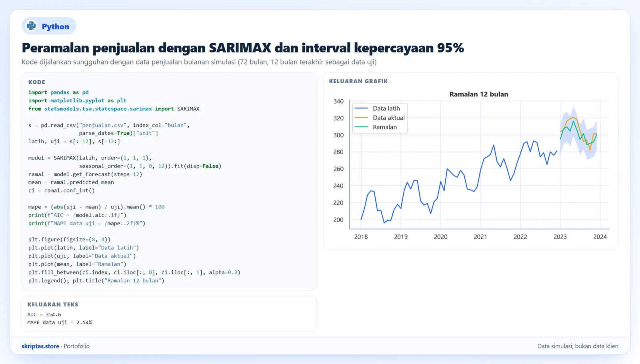The image size is (640, 364).
Task: Click the plt.legend and plt.title line
Action: coord(96,280)
